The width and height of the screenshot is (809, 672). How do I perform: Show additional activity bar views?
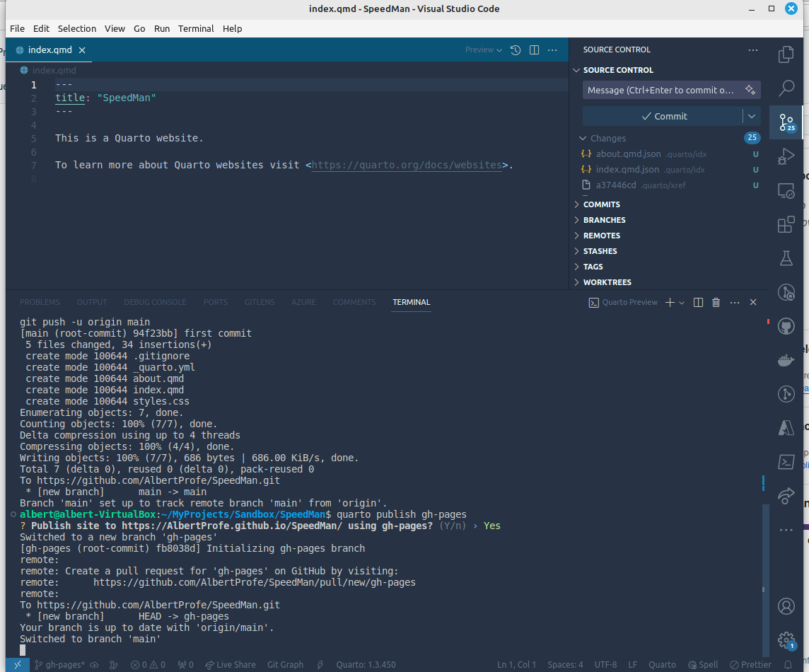786,530
